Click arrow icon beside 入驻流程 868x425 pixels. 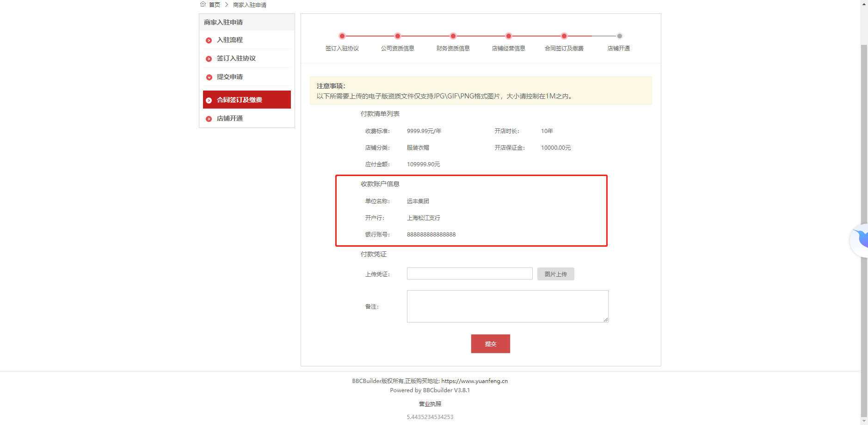[209, 40]
